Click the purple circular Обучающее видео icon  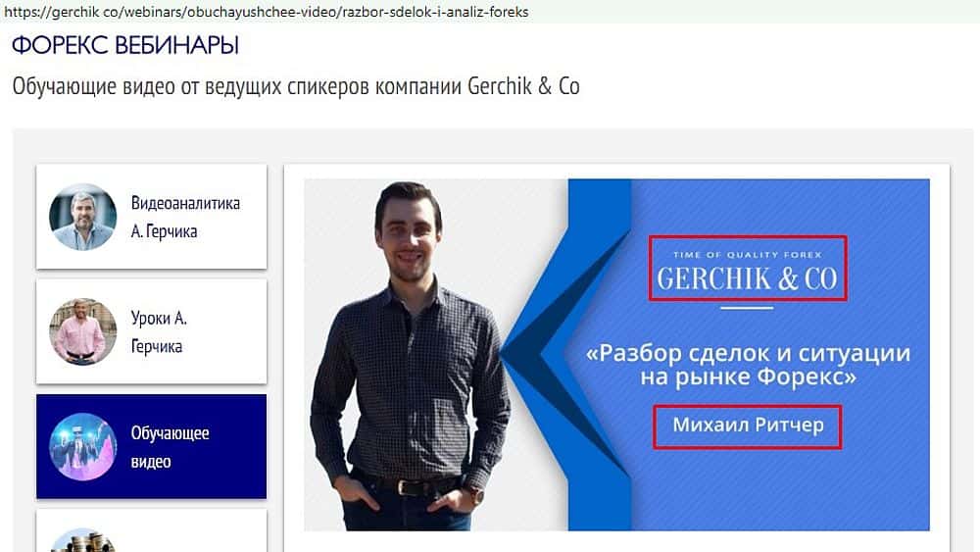[82, 447]
